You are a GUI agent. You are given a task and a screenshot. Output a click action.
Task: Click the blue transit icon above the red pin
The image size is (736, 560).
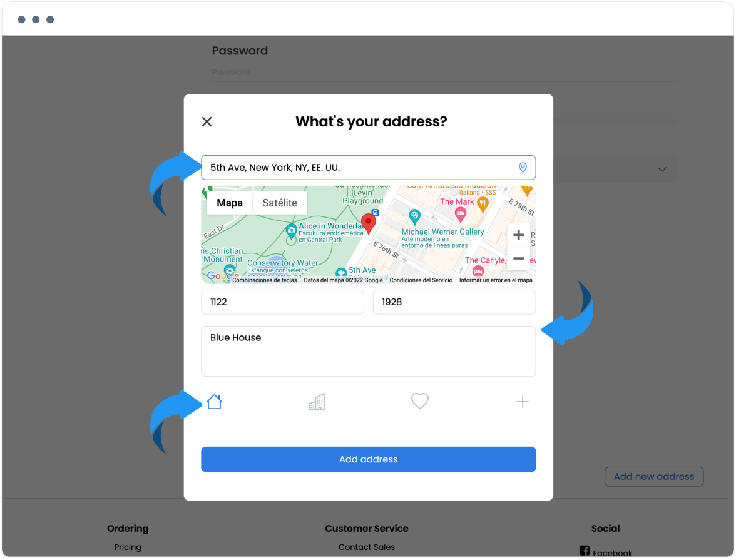(x=375, y=213)
